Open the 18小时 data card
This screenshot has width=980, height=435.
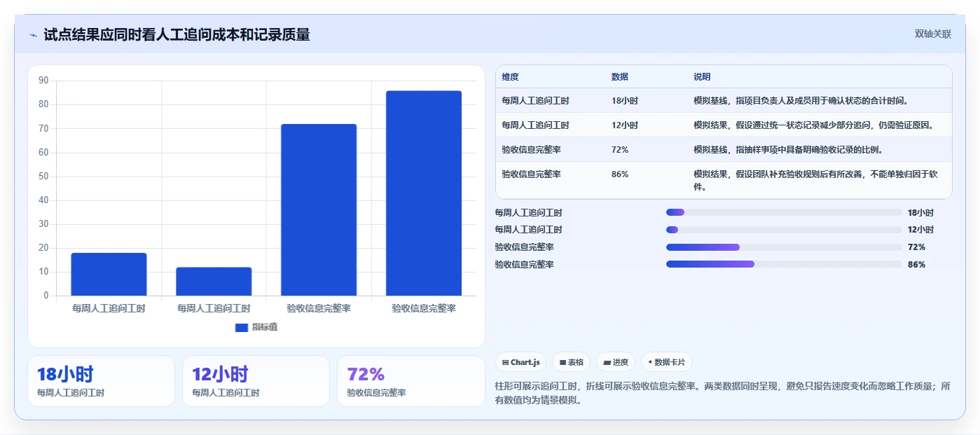tap(101, 381)
